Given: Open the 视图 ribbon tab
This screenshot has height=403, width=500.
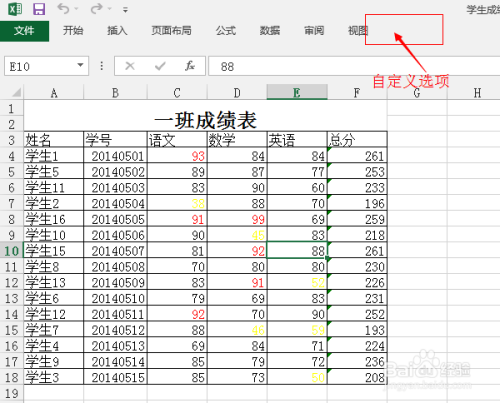Looking at the screenshot, I should [x=358, y=31].
